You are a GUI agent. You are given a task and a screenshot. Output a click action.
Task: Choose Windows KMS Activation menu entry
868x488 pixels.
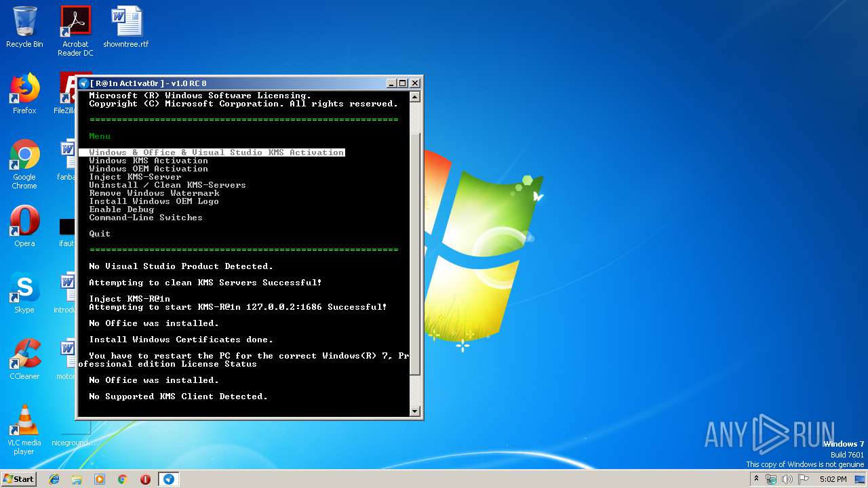149,161
